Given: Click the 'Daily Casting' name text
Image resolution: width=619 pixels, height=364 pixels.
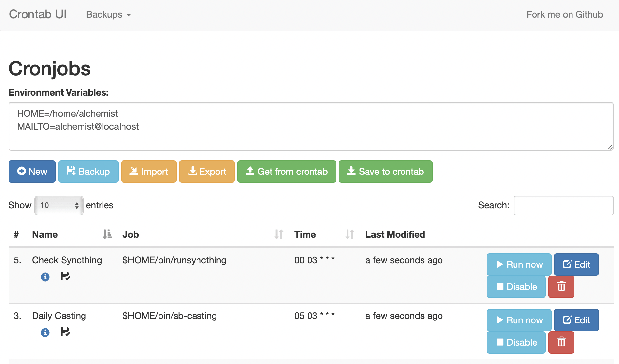Looking at the screenshot, I should [59, 316].
